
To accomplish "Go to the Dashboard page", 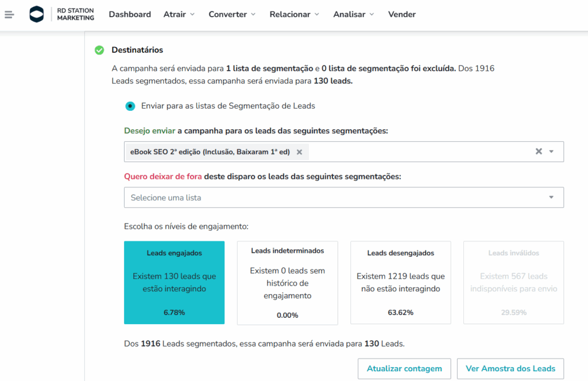I will click(x=130, y=14).
